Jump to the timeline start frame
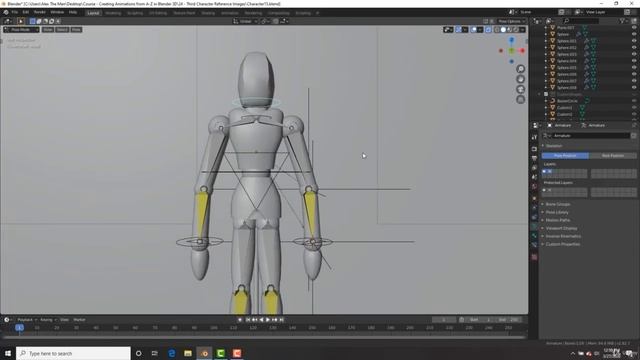Screen dimensions: 640x360 coord(248,320)
